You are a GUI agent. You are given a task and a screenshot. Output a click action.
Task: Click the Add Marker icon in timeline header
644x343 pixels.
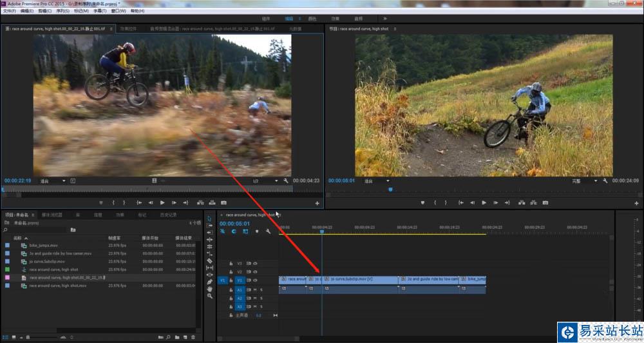click(x=257, y=231)
